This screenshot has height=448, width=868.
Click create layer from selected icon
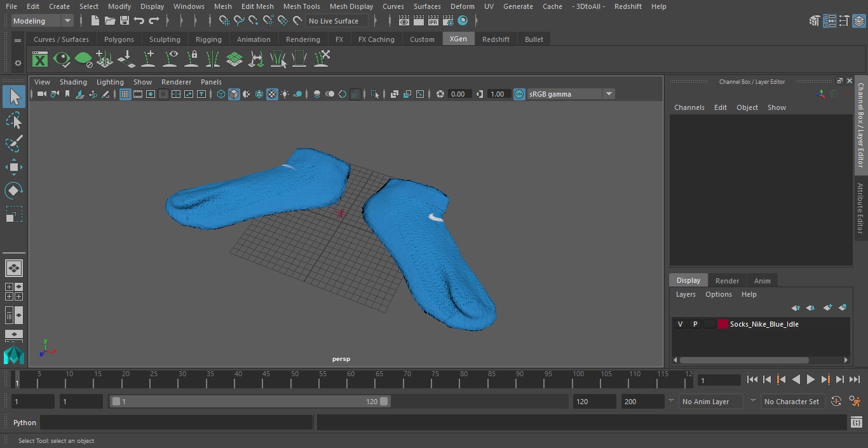[843, 308]
